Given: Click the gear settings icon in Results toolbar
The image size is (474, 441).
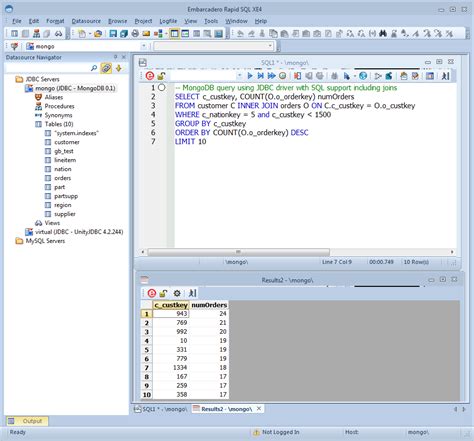Looking at the screenshot, I should 177,293.
